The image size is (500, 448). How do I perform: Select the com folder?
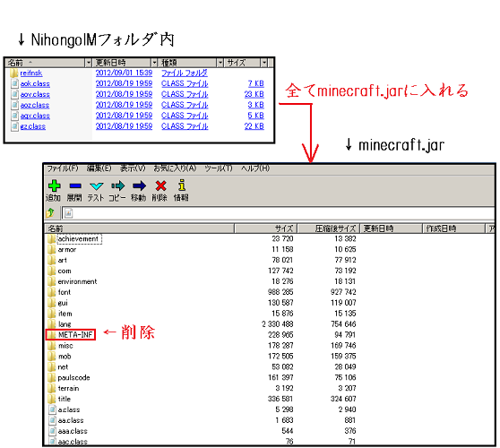(x=65, y=271)
